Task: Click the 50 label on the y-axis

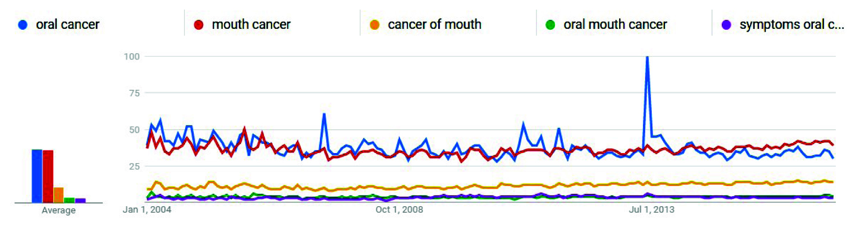Action: 134,130
